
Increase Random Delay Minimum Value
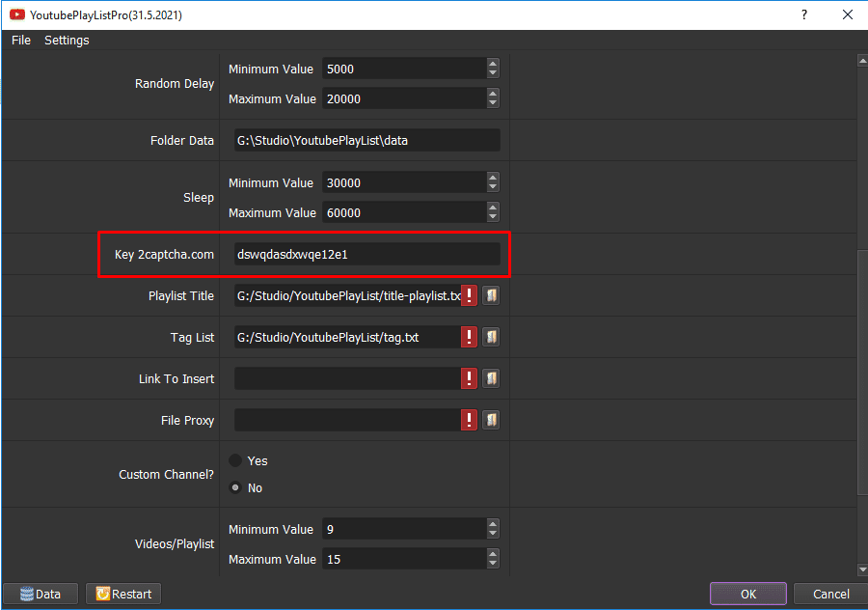coord(493,64)
